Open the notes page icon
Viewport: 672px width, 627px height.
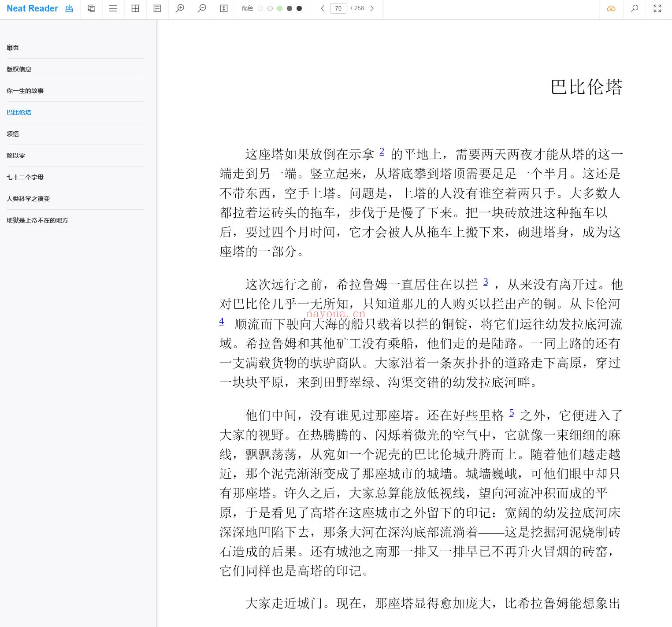pos(157,8)
